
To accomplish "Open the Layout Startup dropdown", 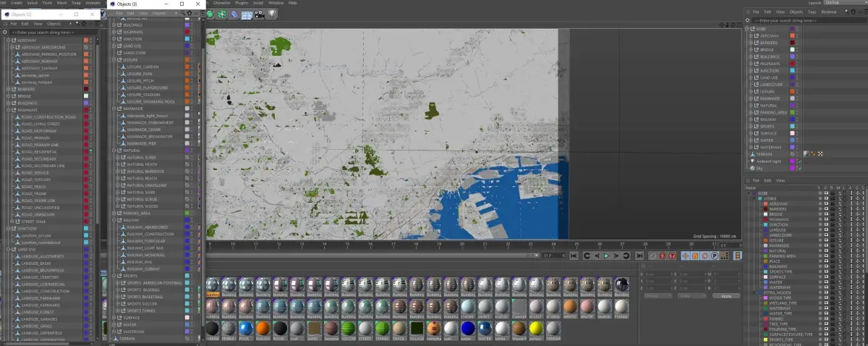I will click(844, 2).
